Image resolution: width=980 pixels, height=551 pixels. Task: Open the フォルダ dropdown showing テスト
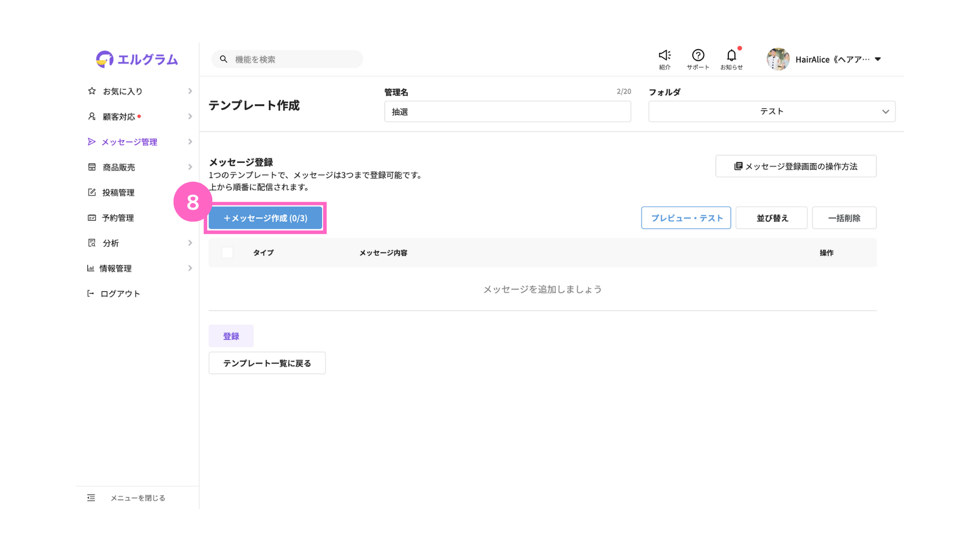pos(772,111)
